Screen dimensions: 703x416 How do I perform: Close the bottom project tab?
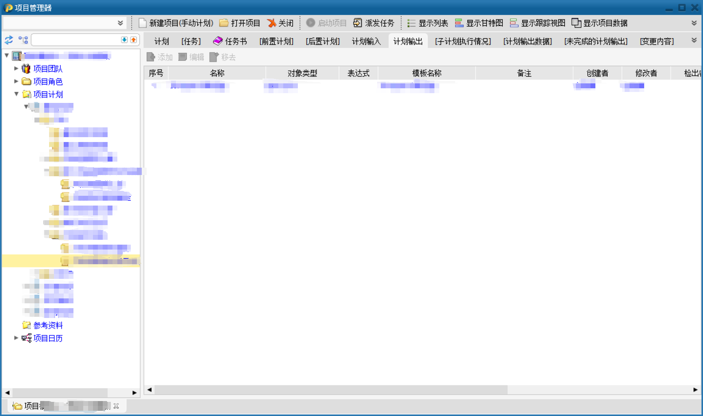116,406
